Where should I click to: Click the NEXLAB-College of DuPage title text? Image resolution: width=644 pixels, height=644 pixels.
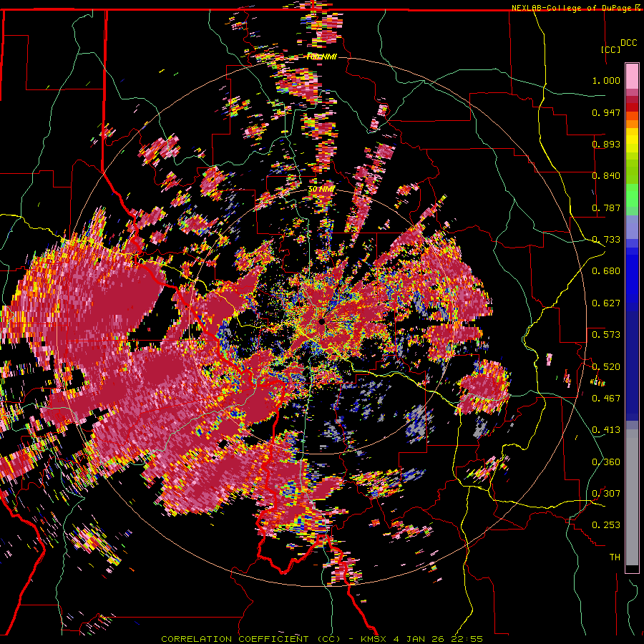[x=573, y=8]
